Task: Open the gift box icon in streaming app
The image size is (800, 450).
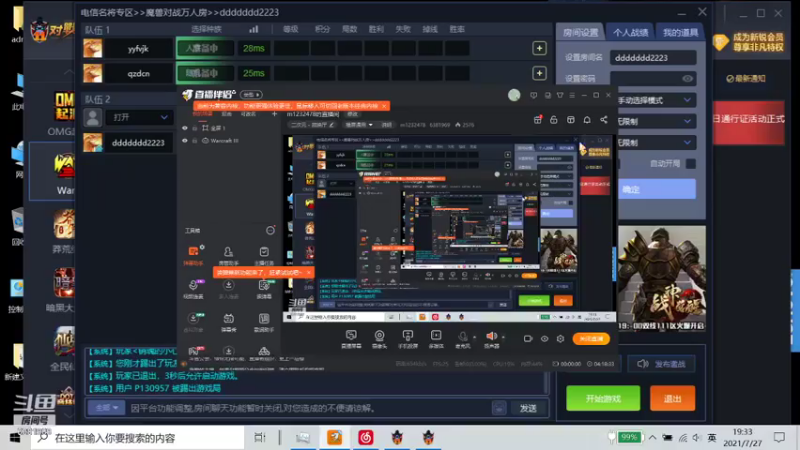Action: [537, 120]
